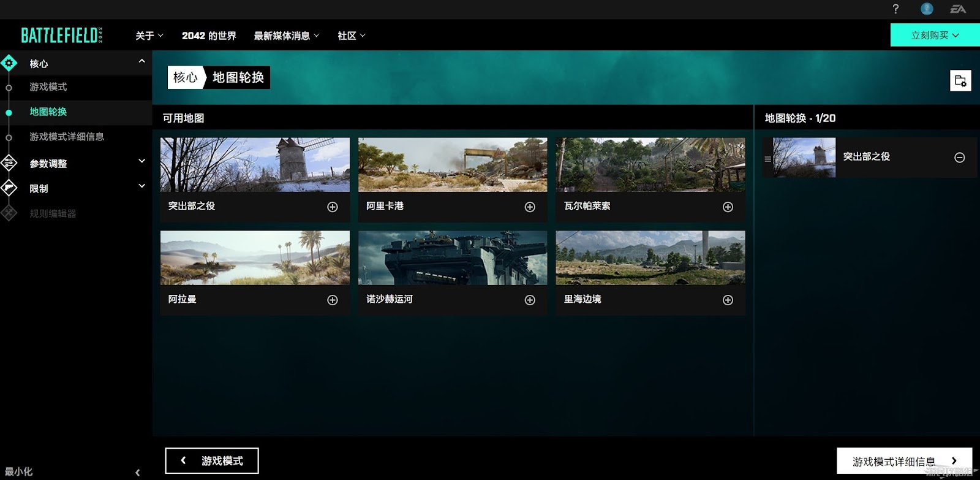Screen dimensions: 980x480
Task: Open the 立刻购买 dropdown button
Action: pyautogui.click(x=935, y=35)
